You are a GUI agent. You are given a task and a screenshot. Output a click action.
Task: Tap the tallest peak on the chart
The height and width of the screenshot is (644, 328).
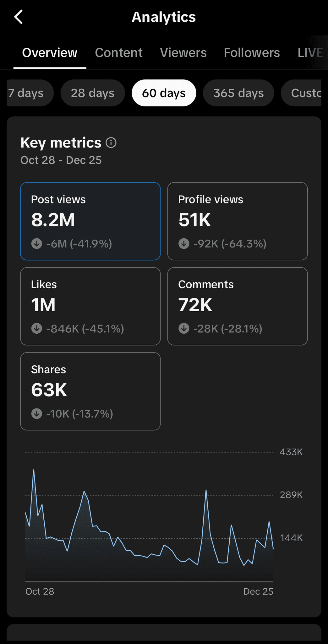pyautogui.click(x=34, y=469)
